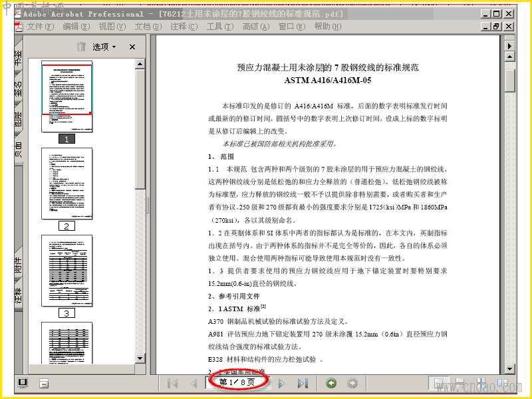Open the 工具(T) menu
Image resolution: width=532 pixels, height=399 pixels.
220,27
